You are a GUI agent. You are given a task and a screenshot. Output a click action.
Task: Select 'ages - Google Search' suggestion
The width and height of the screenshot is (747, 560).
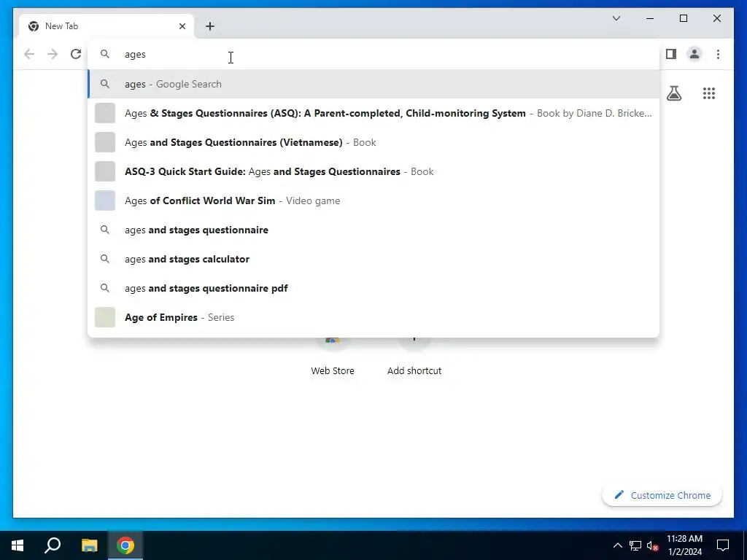click(x=374, y=85)
